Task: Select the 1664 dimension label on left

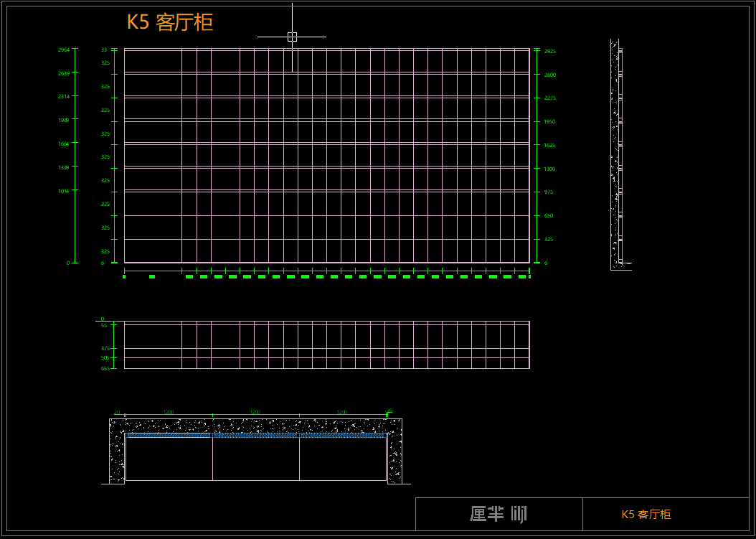Action: pos(64,144)
